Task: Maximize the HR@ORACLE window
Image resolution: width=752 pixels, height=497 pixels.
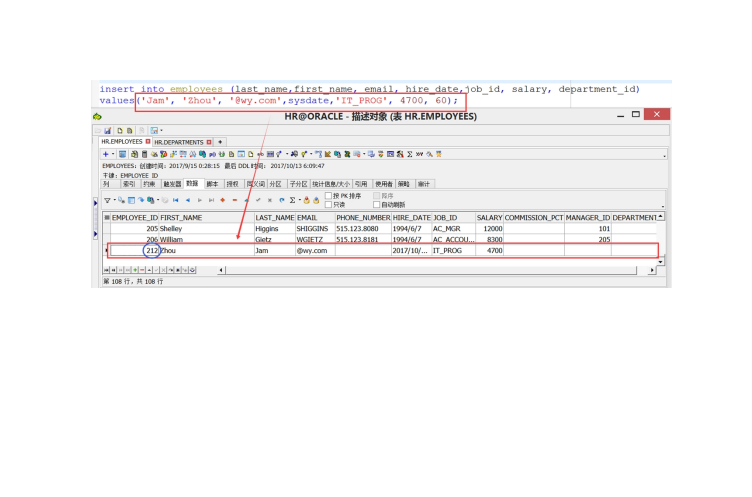Action: coord(636,114)
